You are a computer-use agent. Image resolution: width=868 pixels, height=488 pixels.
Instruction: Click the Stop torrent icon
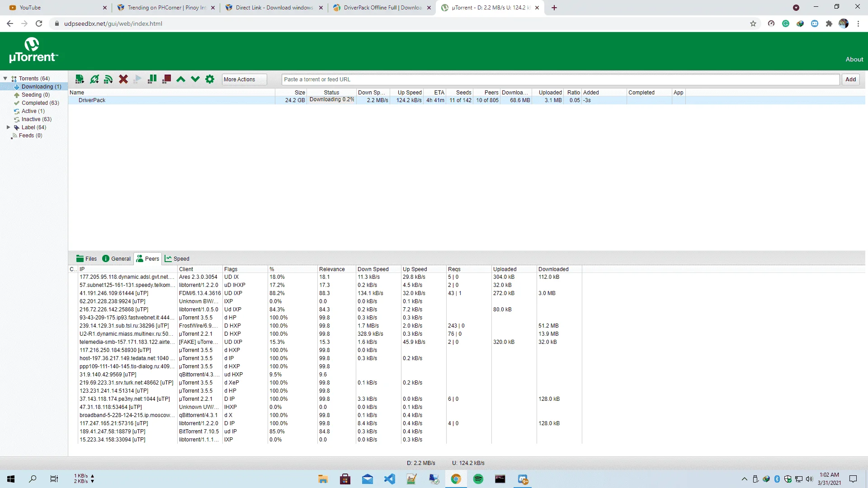click(x=166, y=79)
